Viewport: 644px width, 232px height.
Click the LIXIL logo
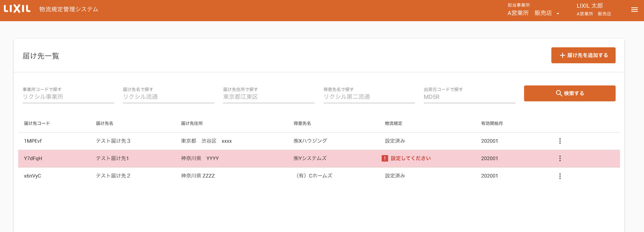(17, 9)
